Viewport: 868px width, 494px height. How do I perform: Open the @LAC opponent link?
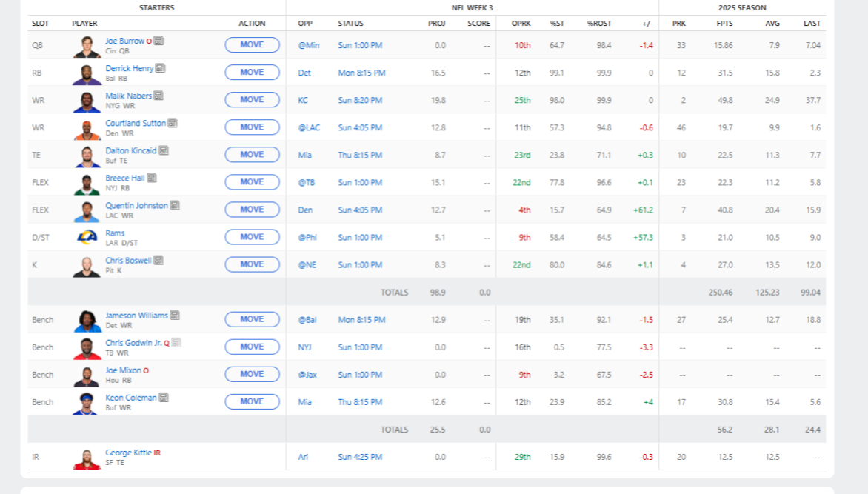309,127
